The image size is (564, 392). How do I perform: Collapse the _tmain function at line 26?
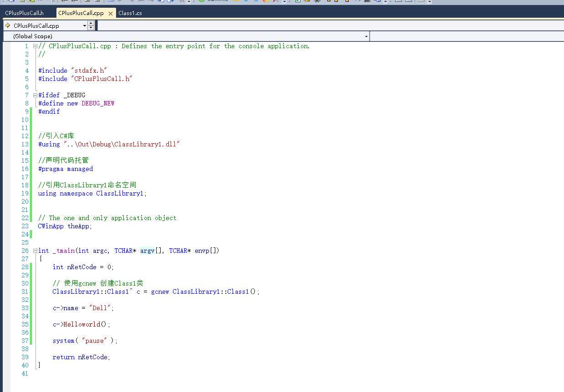pos(35,251)
